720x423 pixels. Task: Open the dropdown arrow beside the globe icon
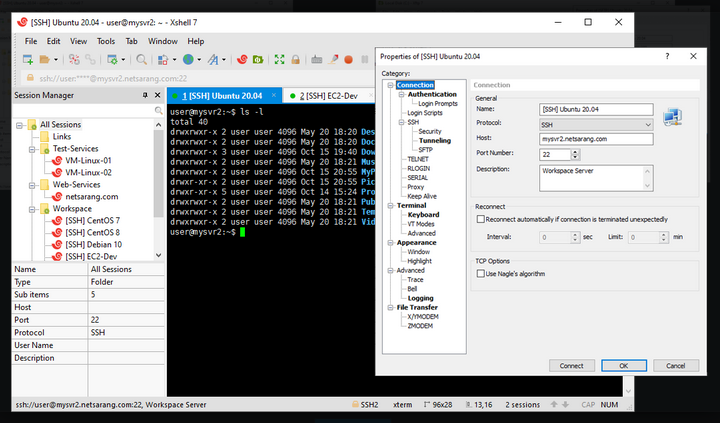tap(199, 59)
